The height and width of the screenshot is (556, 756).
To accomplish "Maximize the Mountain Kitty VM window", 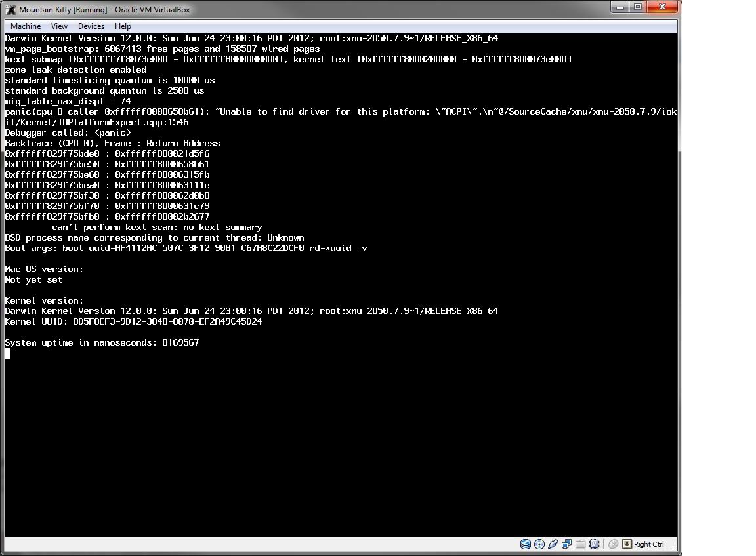I will pos(638,7).
